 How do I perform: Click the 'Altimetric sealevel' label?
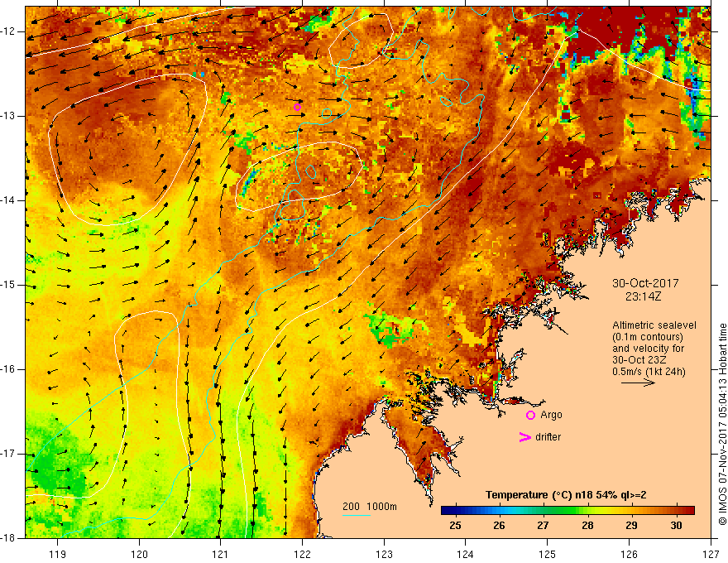tap(654, 325)
